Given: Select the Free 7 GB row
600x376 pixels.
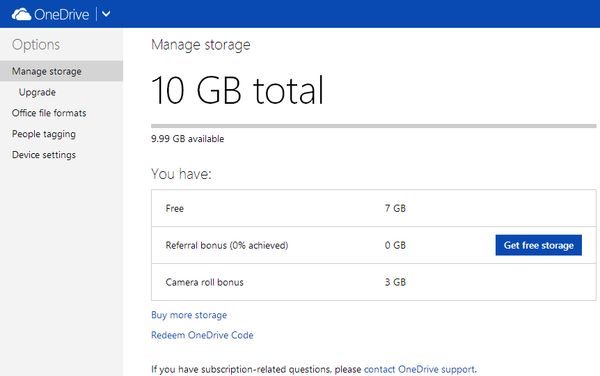Looking at the screenshot, I should tap(373, 208).
